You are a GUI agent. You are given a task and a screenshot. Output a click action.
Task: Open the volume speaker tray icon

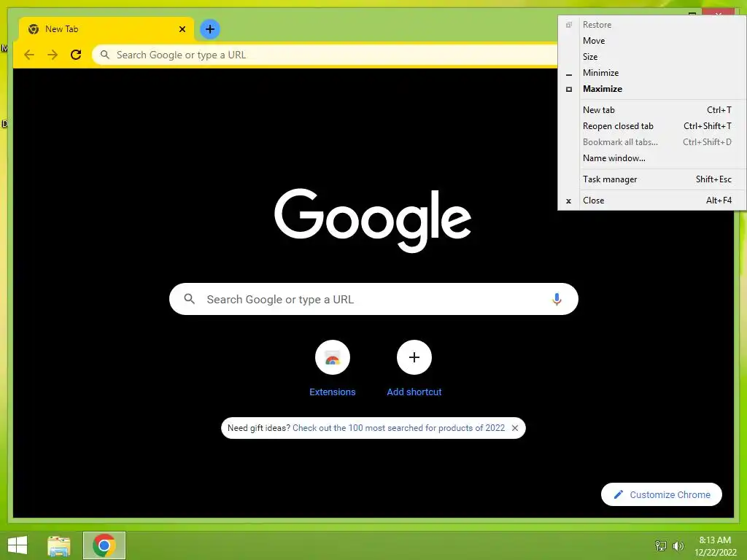pyautogui.click(x=678, y=545)
